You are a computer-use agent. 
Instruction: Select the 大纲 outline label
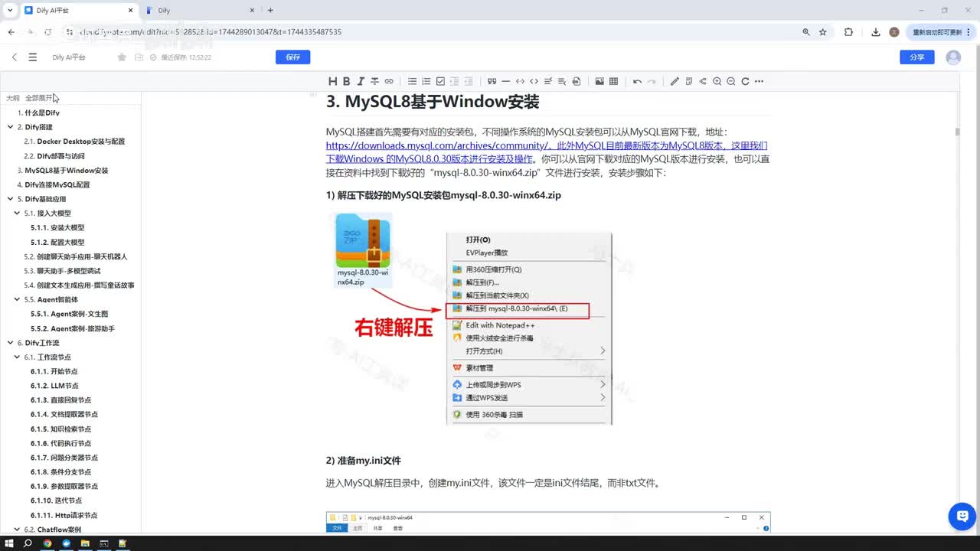[x=13, y=98]
